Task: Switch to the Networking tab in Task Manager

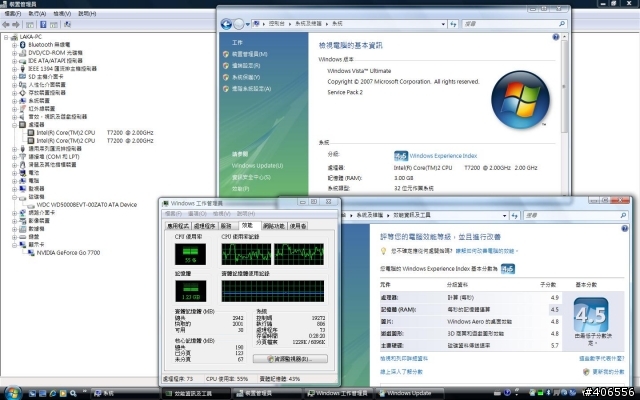Action: [x=274, y=226]
